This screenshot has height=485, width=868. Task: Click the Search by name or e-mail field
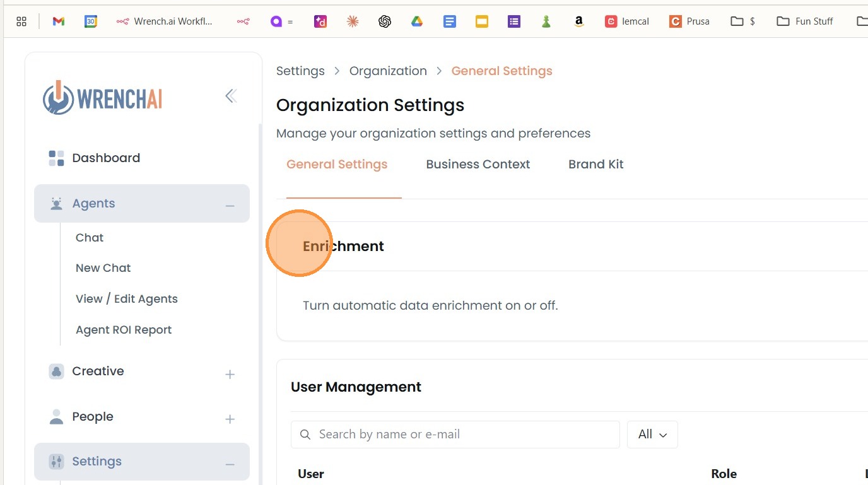[455, 435]
